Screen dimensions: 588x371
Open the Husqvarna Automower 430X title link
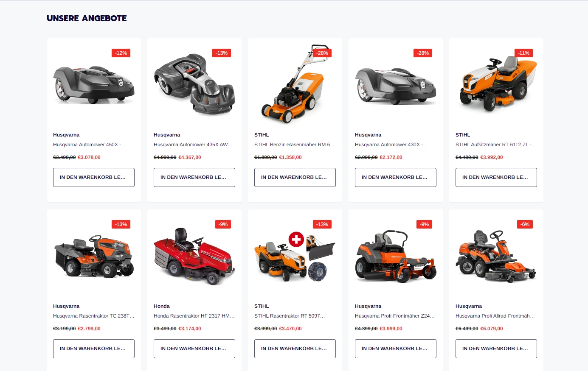click(391, 145)
